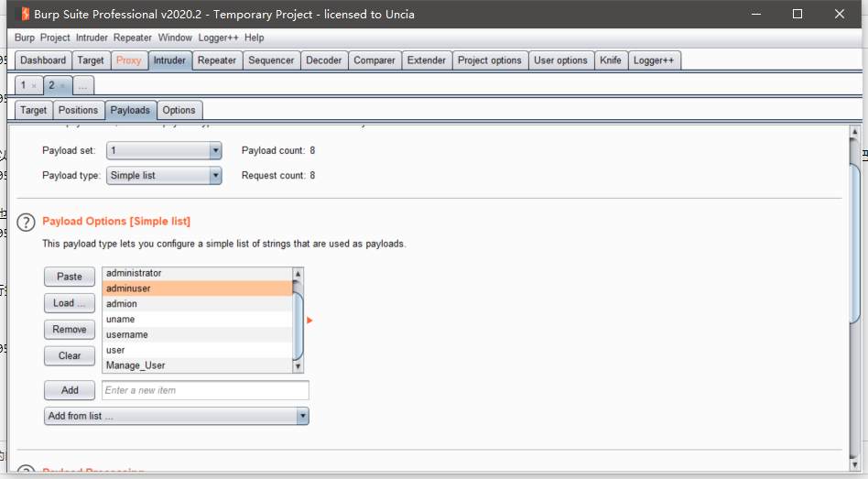Switch to the Proxy tab
Image resolution: width=868 pixels, height=479 pixels.
pyautogui.click(x=128, y=60)
